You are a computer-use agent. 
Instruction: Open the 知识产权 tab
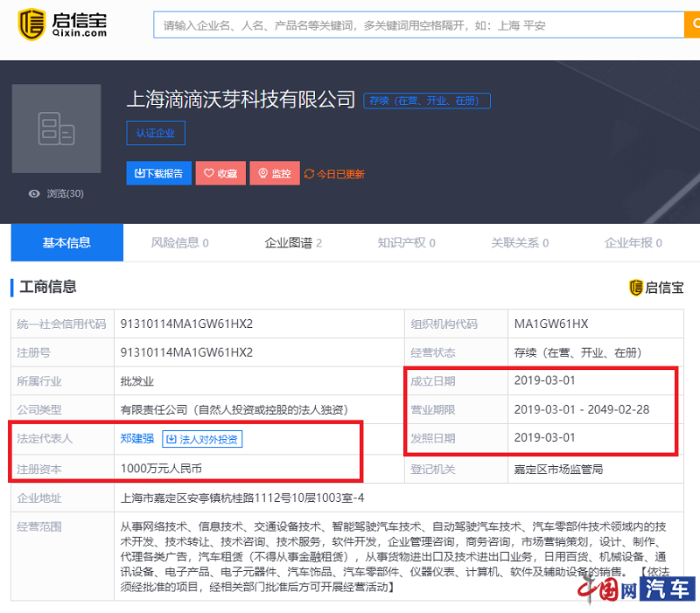coord(406,243)
